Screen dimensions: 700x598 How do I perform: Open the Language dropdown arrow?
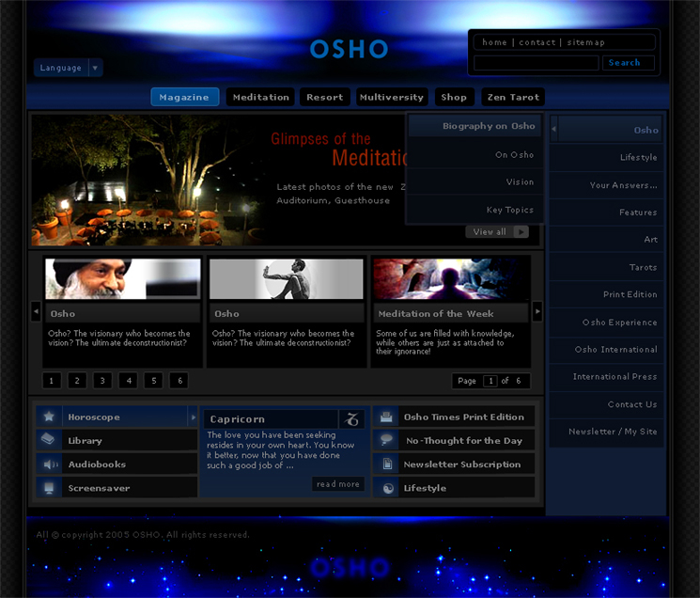pyautogui.click(x=95, y=68)
